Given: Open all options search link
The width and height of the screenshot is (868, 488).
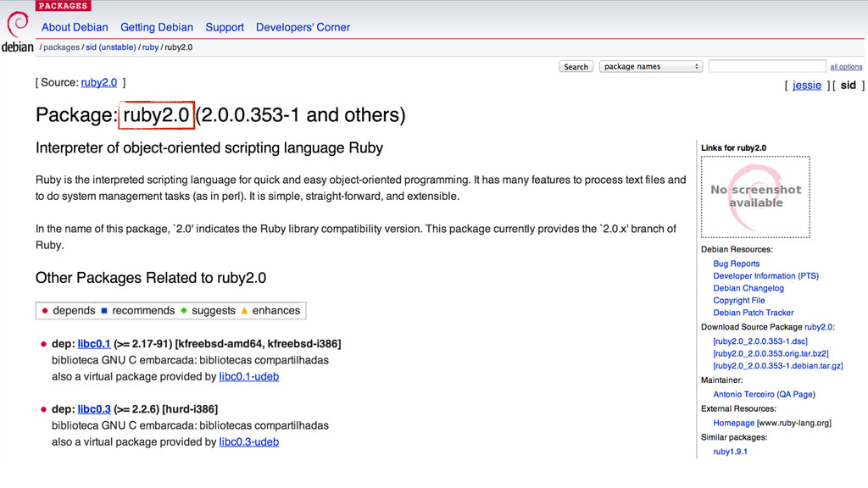Looking at the screenshot, I should click(x=846, y=67).
